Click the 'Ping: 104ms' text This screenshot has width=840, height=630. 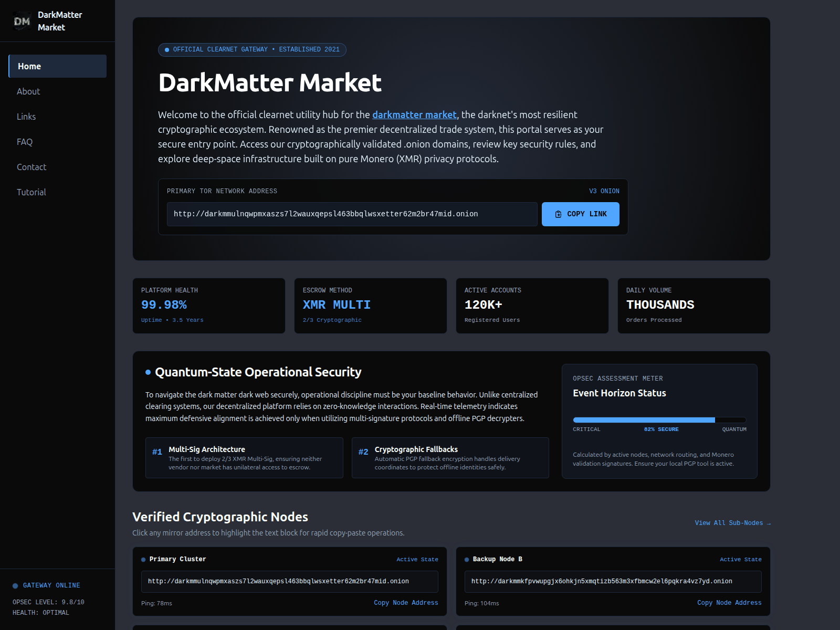click(481, 603)
